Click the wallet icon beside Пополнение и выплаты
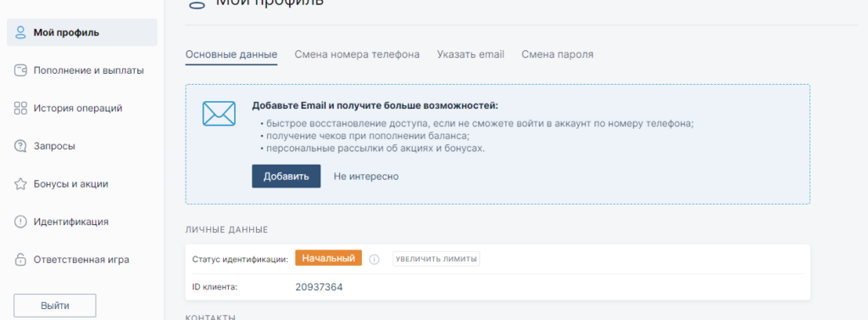This screenshot has width=868, height=320. click(20, 70)
